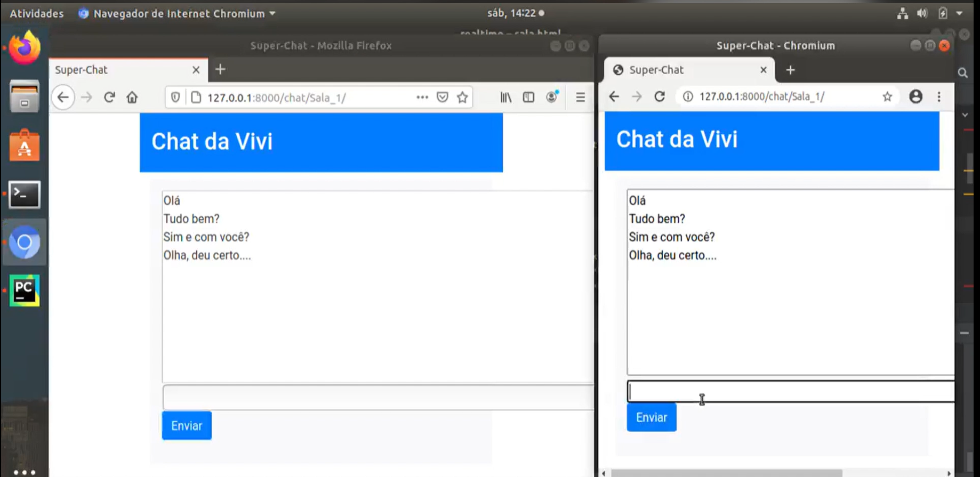Click the message "Olá" in Firefox chat
The image size is (980, 477).
click(x=172, y=200)
